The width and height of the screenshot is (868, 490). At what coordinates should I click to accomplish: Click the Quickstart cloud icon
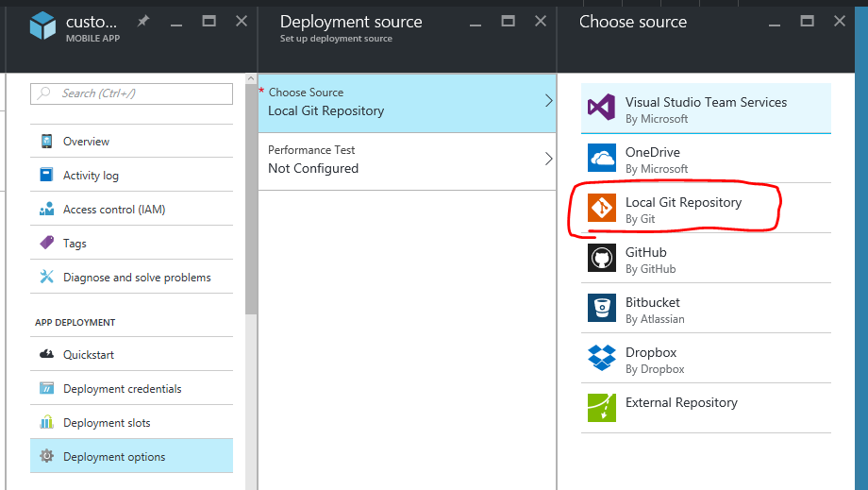click(46, 354)
